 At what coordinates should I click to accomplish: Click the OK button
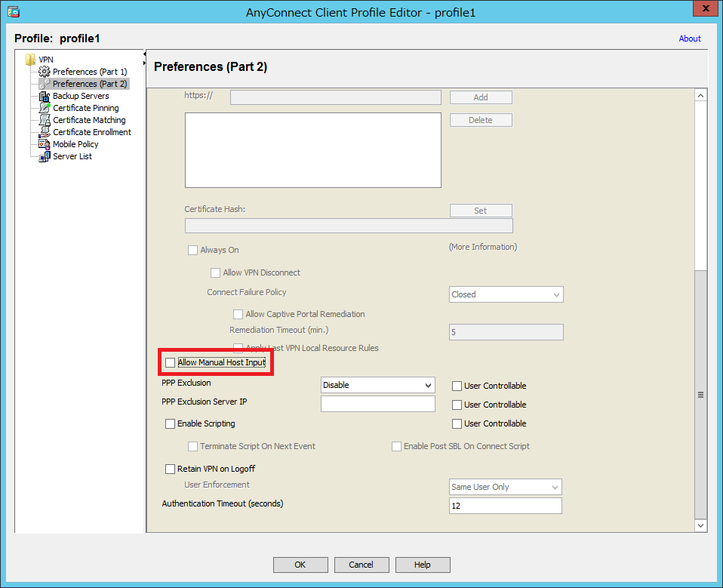[x=300, y=565]
